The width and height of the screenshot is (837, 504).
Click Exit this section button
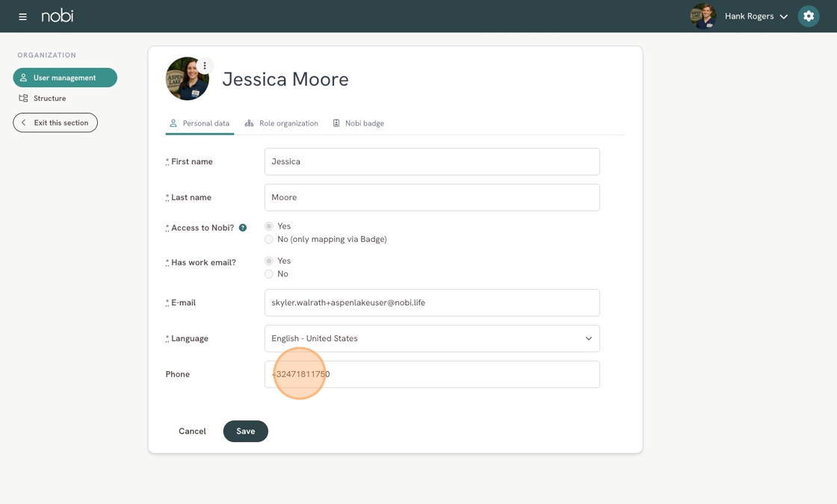click(55, 122)
